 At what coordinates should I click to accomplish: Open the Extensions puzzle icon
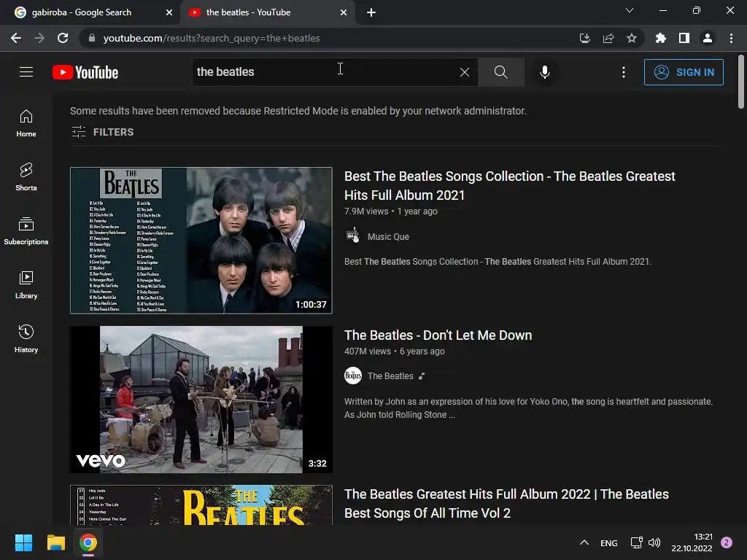tap(661, 38)
